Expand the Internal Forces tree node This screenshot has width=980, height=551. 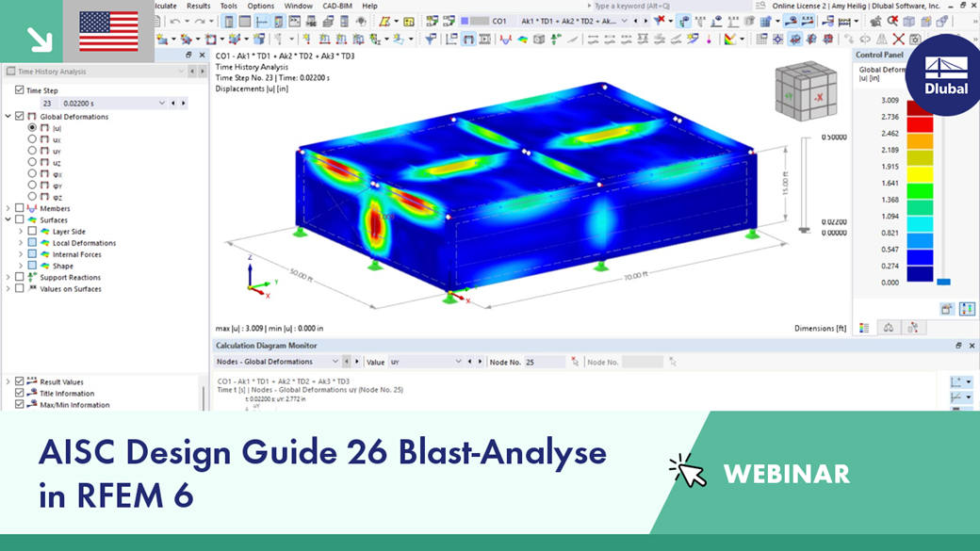(21, 254)
